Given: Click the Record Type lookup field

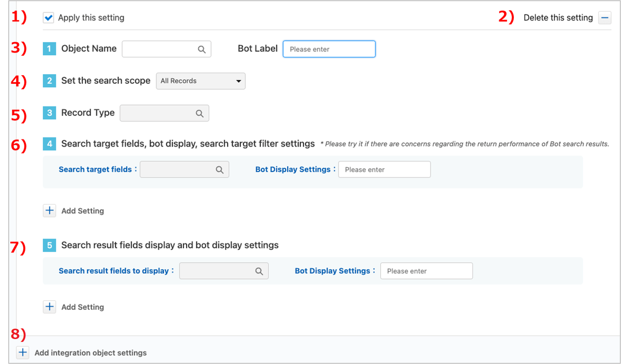Looking at the screenshot, I should click(157, 114).
